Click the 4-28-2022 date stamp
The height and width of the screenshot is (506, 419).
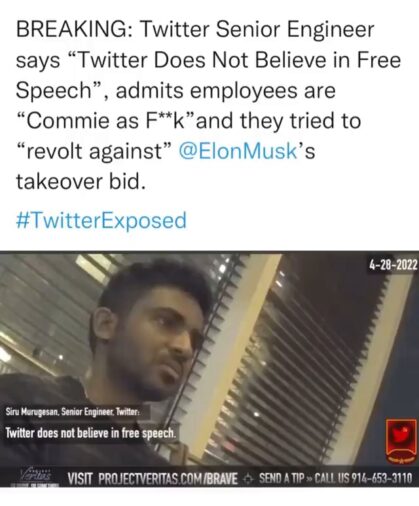tap(393, 265)
